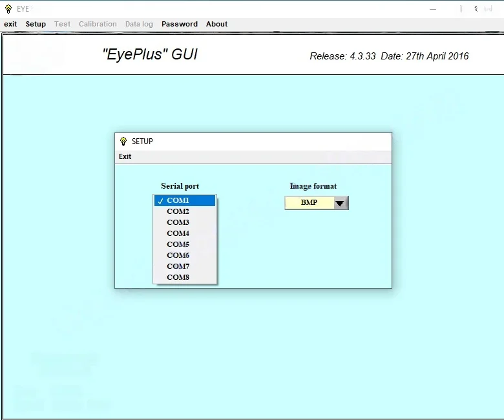Click the Serial port label

180,186
